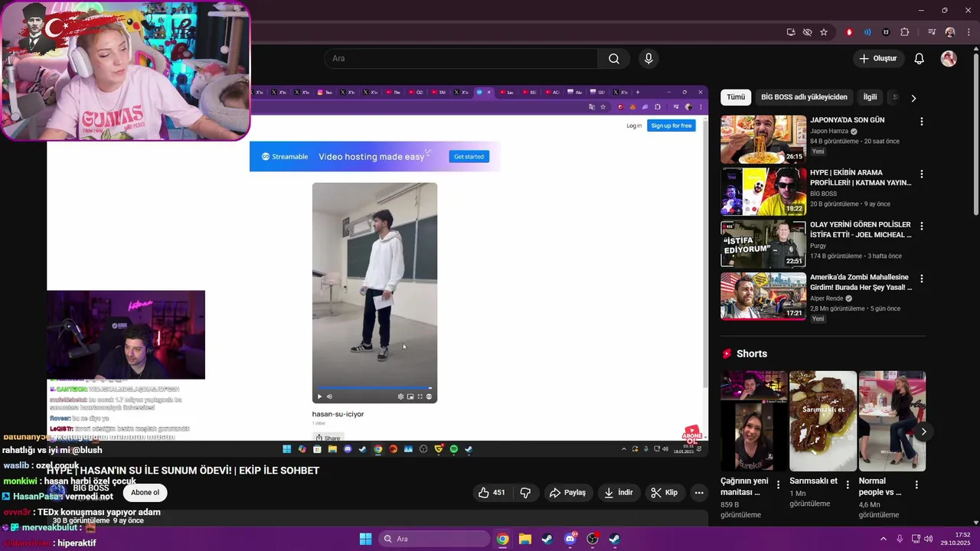Image resolution: width=980 pixels, height=551 pixels.
Task: Subscribe with the Abone ol button
Action: (145, 493)
